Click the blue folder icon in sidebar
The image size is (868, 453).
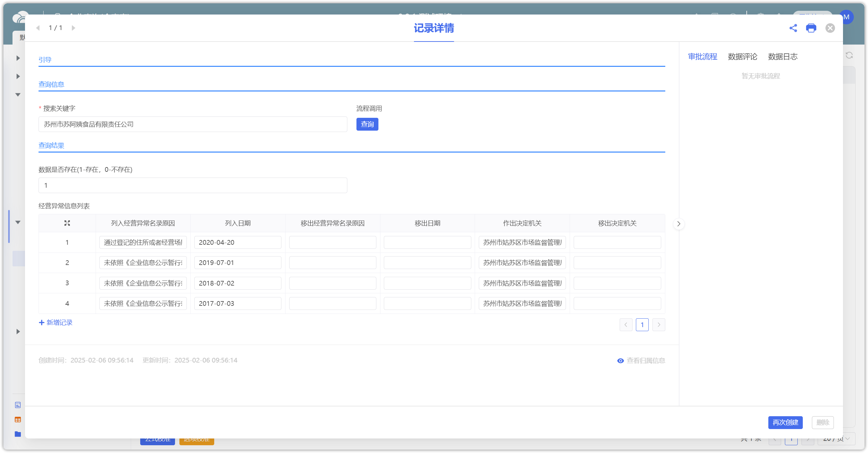[x=18, y=434]
